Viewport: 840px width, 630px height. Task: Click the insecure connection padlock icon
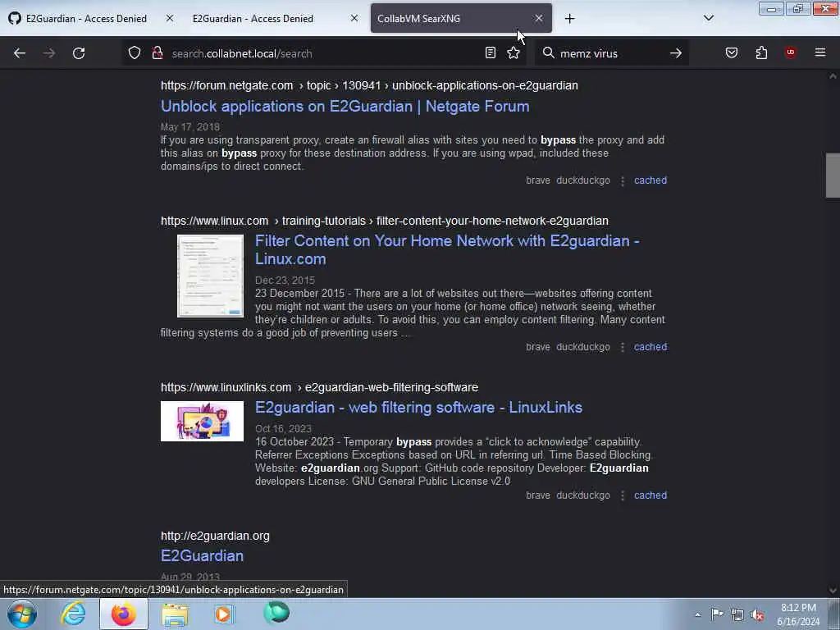[157, 53]
